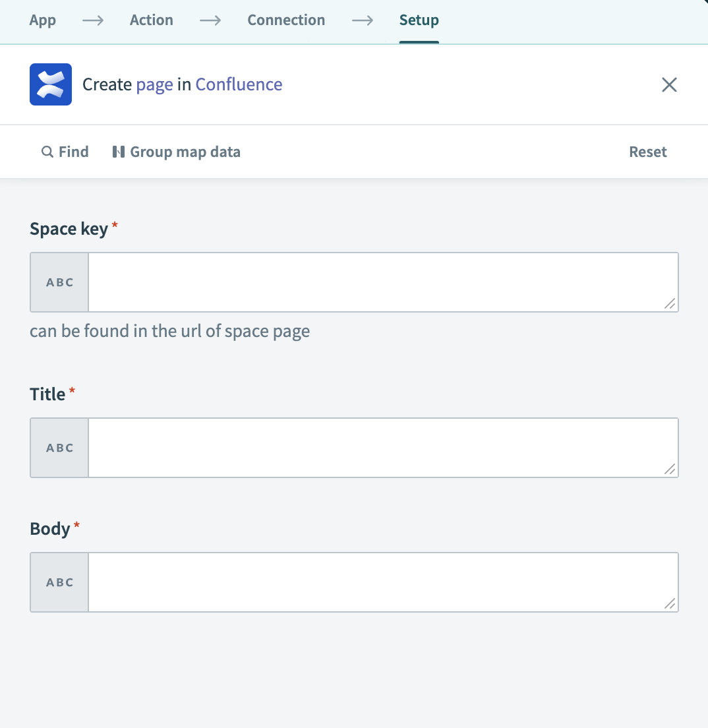Switch to the Setup step

click(x=419, y=20)
